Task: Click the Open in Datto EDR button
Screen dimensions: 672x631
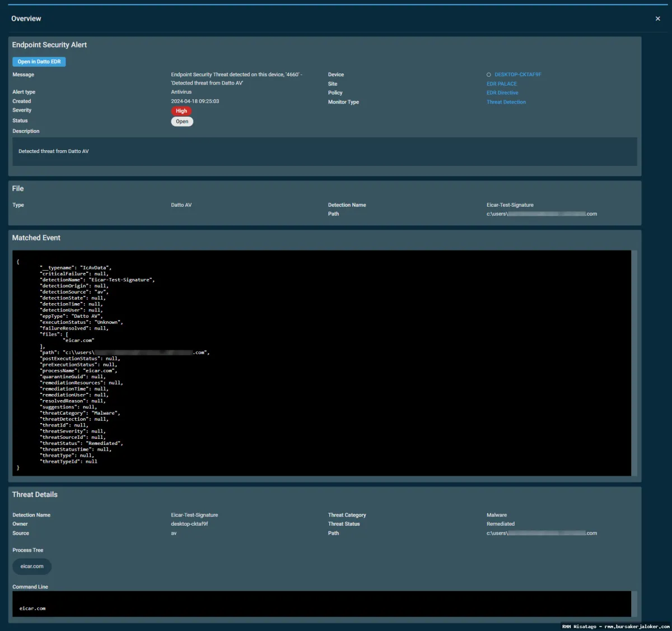Action: (39, 62)
